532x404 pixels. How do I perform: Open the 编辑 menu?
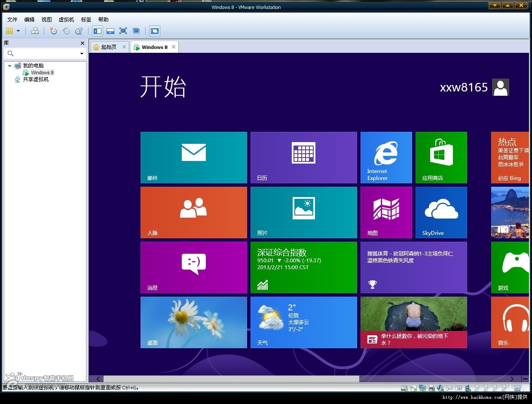coord(30,20)
